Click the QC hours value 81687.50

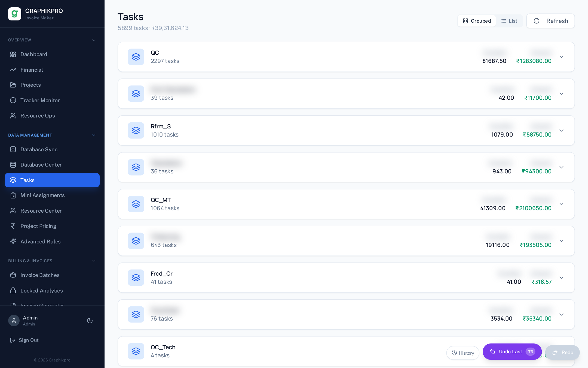pyautogui.click(x=494, y=61)
